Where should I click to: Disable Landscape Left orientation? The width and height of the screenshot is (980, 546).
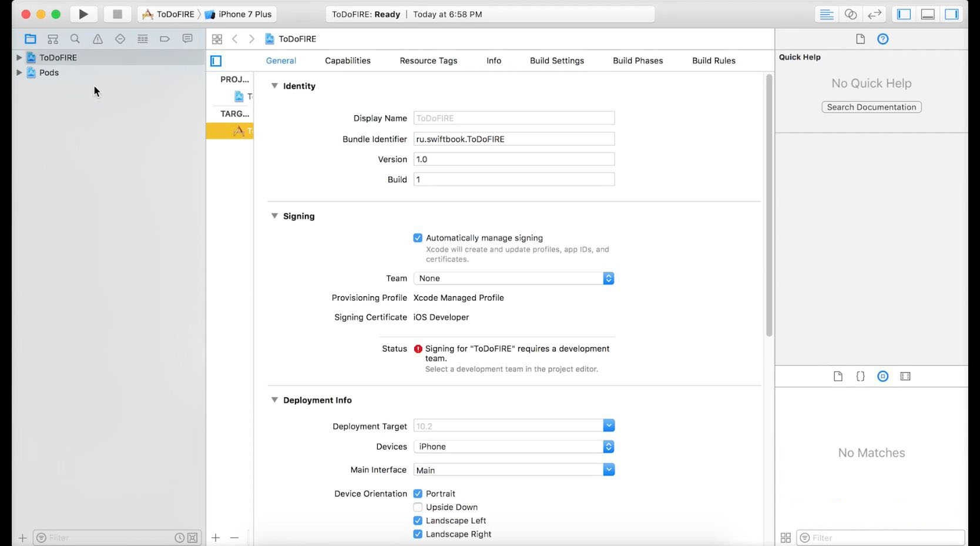pyautogui.click(x=418, y=521)
